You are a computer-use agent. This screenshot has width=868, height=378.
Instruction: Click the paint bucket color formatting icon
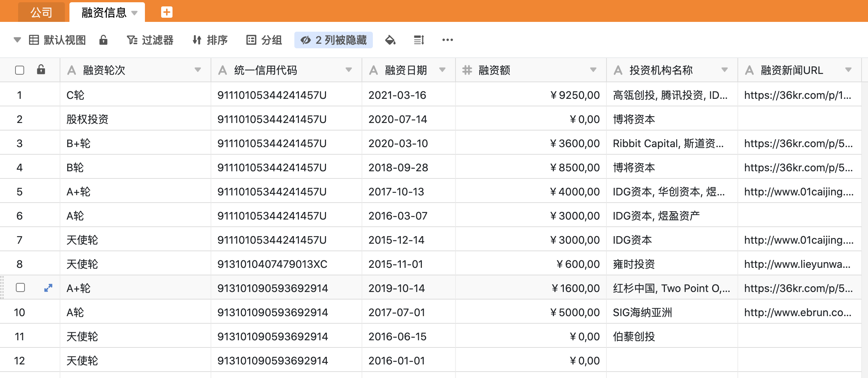[390, 40]
